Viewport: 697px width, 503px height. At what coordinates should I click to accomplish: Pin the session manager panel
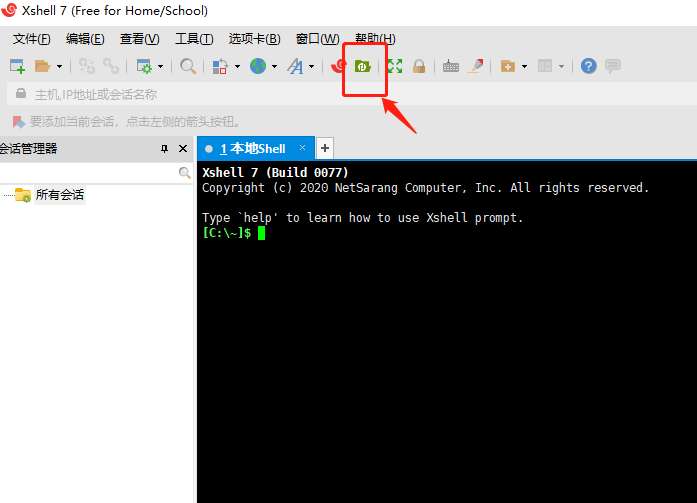[164, 148]
